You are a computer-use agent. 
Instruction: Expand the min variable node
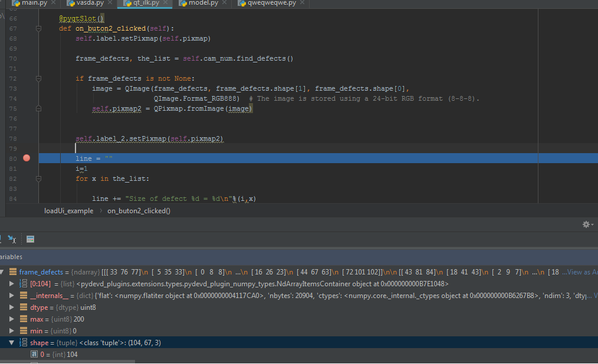click(x=12, y=331)
